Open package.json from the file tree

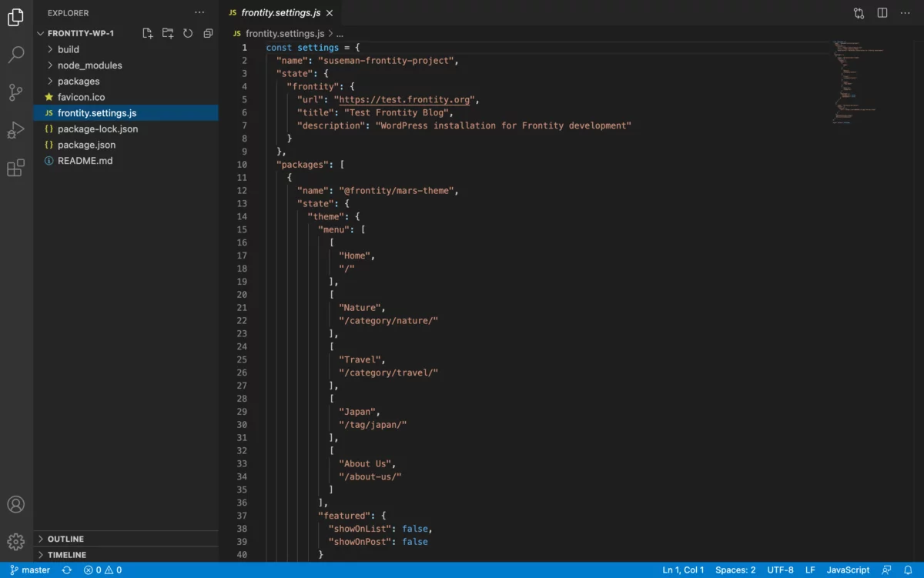86,145
